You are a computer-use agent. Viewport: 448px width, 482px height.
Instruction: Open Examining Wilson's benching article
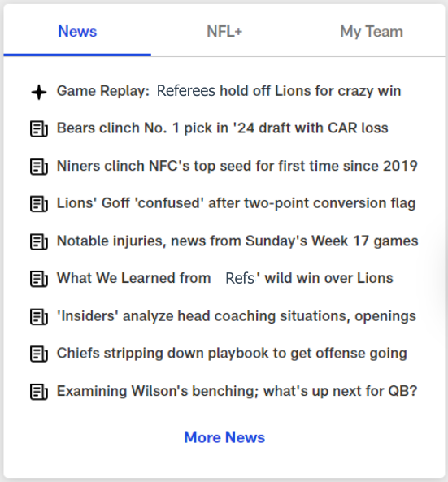click(x=237, y=391)
